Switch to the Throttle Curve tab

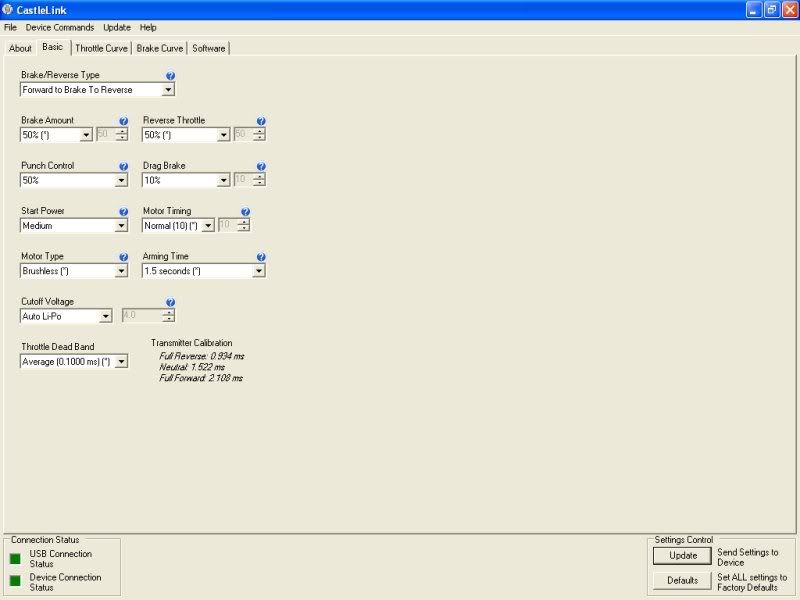101,48
